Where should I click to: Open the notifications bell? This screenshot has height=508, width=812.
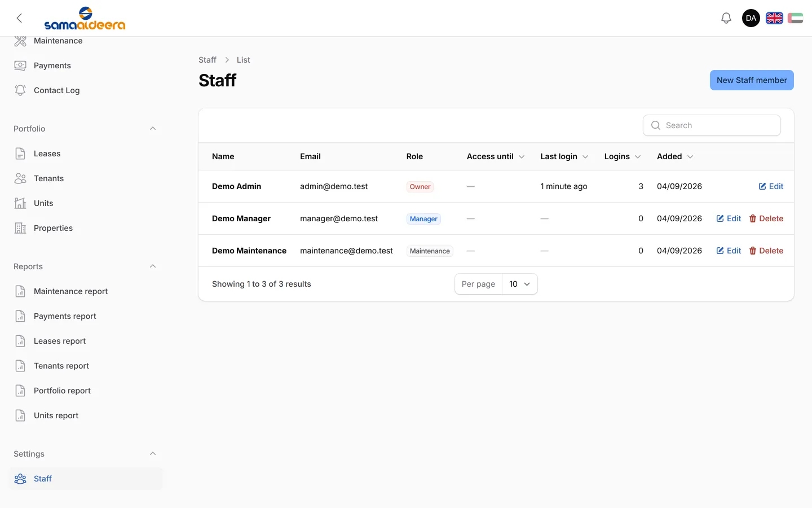click(726, 18)
